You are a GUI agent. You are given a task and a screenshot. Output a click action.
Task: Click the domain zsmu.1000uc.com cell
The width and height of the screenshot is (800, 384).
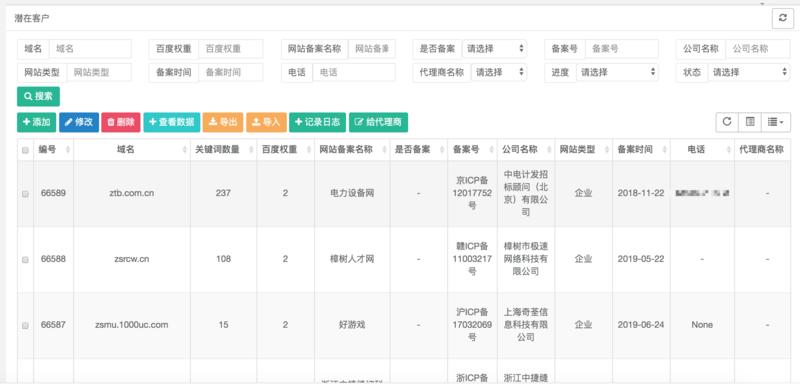tap(132, 325)
